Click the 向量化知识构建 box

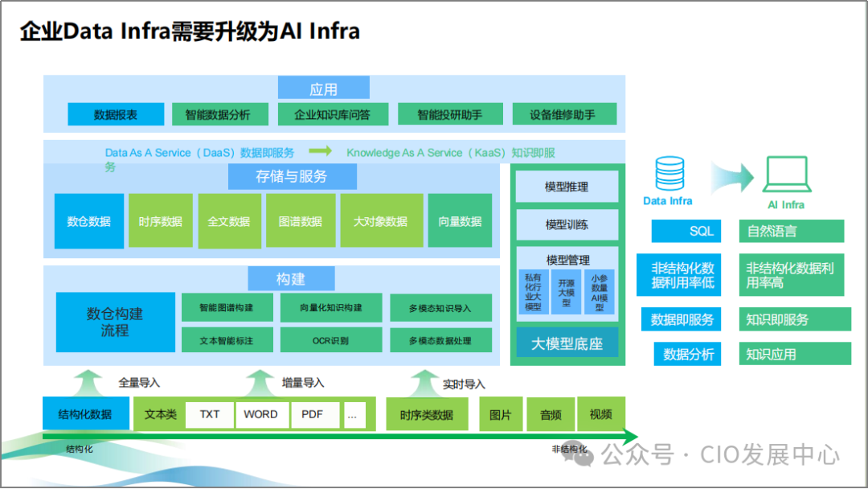coord(331,308)
